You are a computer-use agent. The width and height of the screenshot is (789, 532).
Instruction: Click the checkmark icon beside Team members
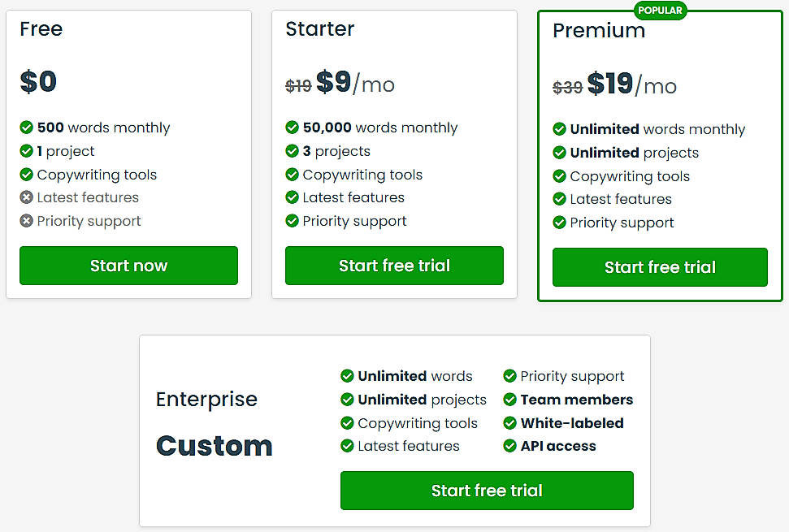click(x=510, y=400)
